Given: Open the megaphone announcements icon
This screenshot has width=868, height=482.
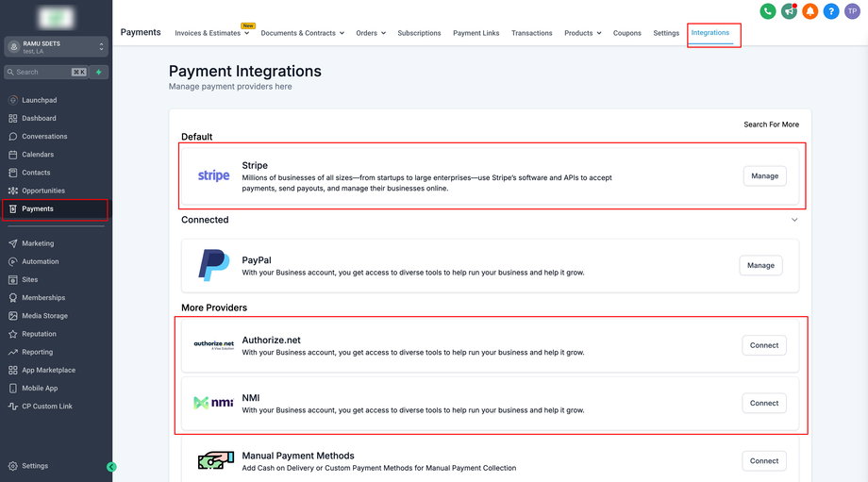Looking at the screenshot, I should point(789,11).
